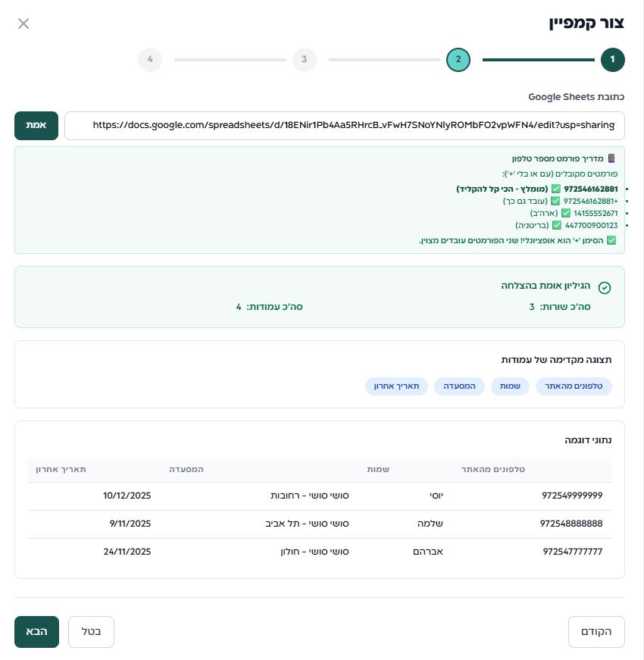Select the שמות column chip
Viewport: 644px width, 660px height.
pyautogui.click(x=509, y=386)
